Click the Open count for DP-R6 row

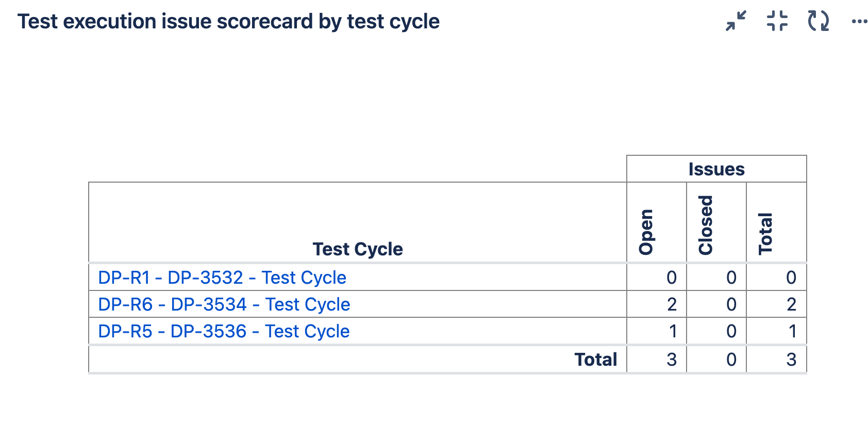coord(671,304)
